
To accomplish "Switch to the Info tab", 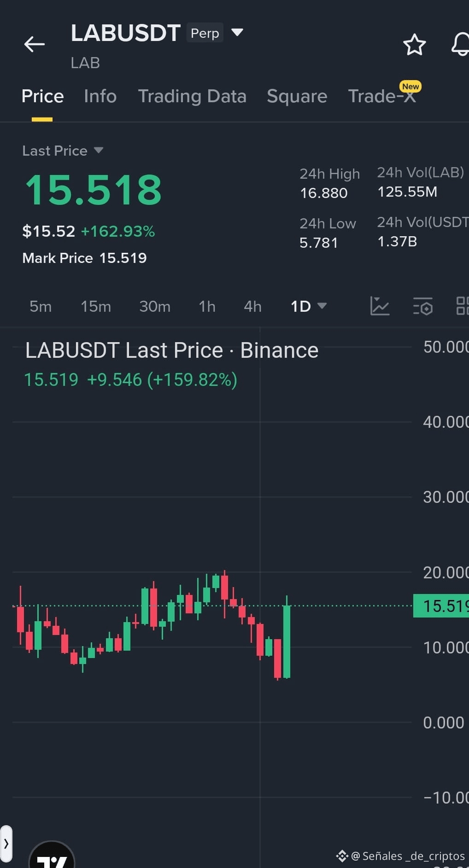I will [100, 96].
